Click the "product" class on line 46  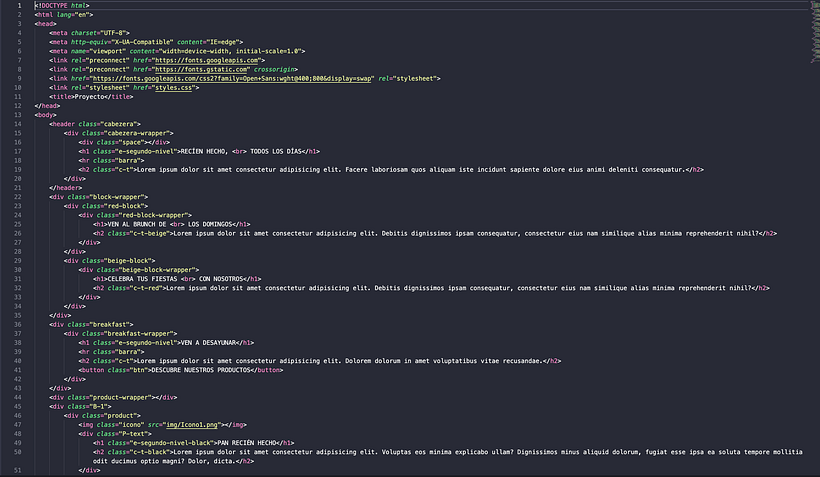click(x=120, y=416)
